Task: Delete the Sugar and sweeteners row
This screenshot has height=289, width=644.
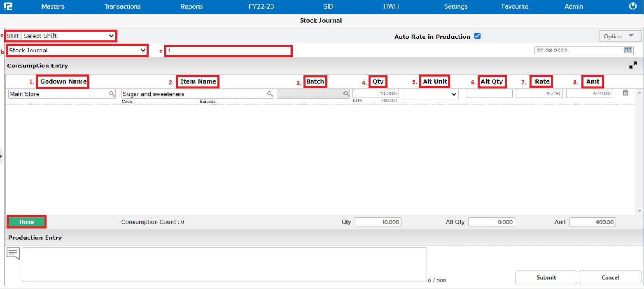Action: (x=625, y=93)
